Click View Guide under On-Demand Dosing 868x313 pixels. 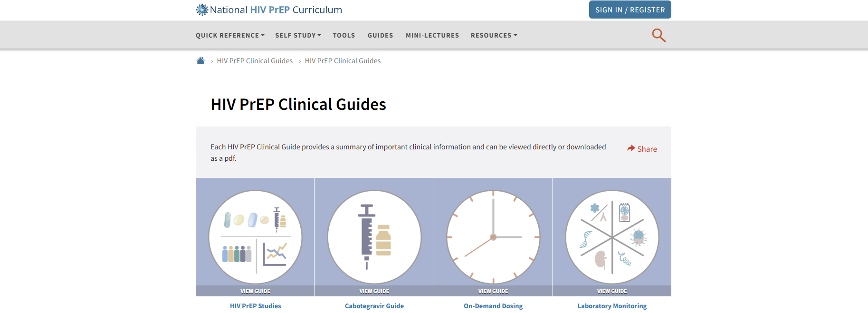(x=493, y=291)
